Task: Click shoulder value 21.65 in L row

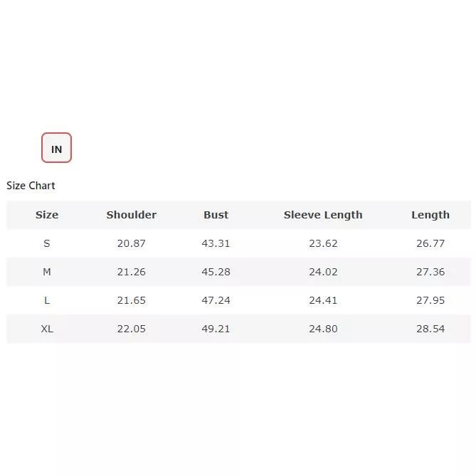Action: click(x=131, y=300)
